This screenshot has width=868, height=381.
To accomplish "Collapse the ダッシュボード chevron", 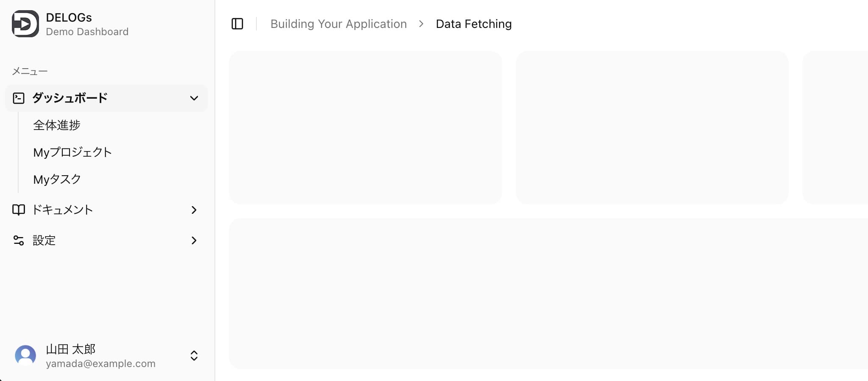I will (194, 98).
